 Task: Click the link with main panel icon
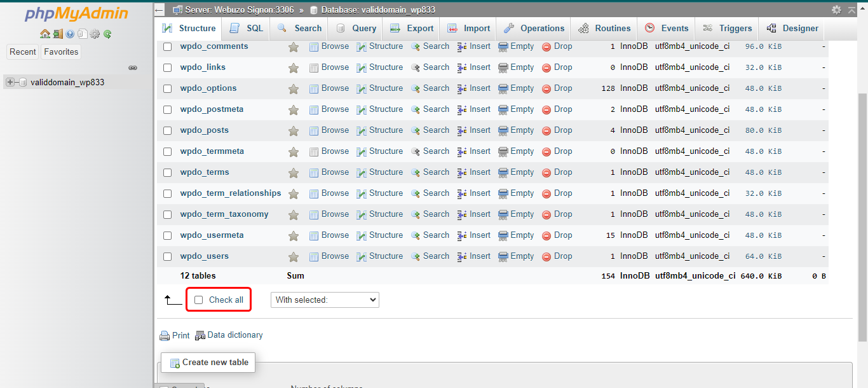pos(133,67)
